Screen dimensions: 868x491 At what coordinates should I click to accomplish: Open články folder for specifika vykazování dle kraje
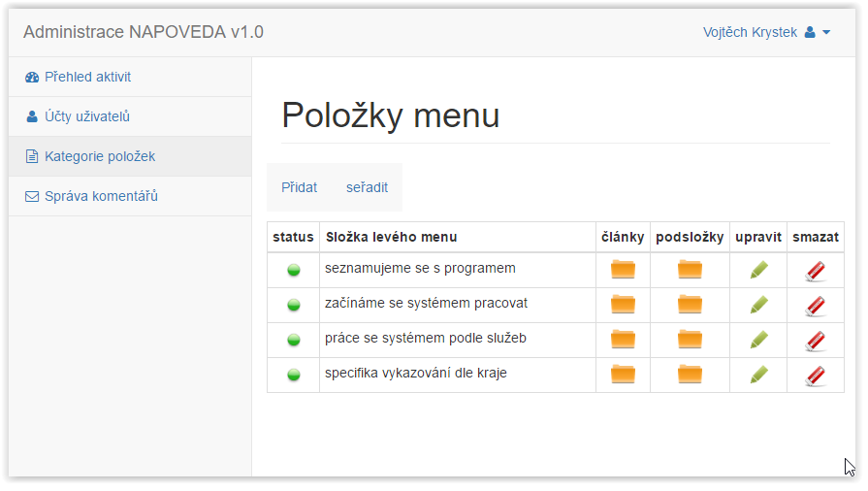pyautogui.click(x=623, y=375)
